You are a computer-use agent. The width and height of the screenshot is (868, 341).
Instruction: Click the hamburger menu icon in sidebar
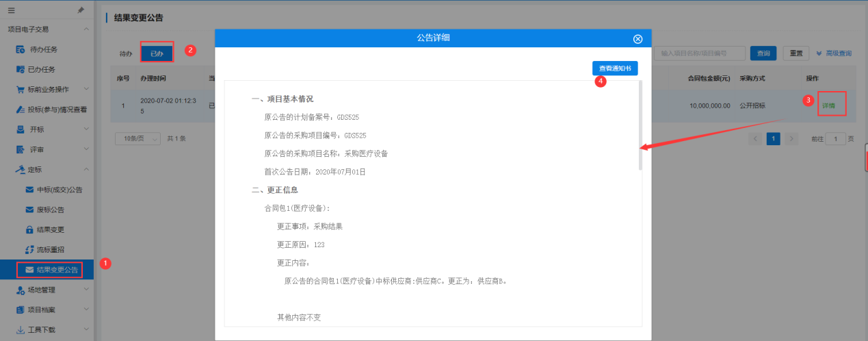(11, 10)
